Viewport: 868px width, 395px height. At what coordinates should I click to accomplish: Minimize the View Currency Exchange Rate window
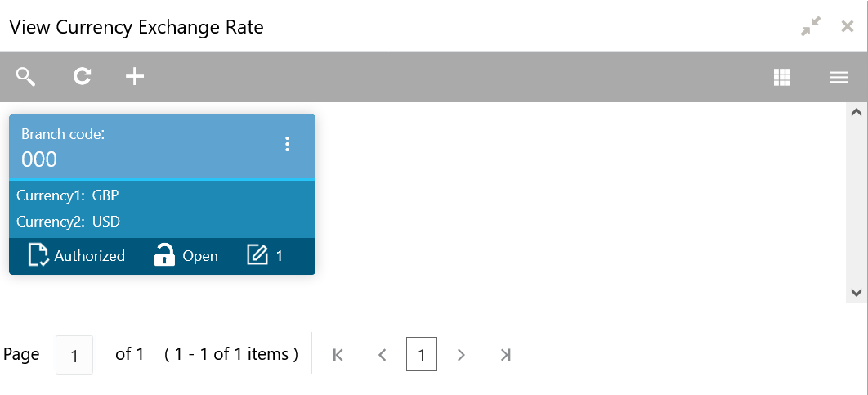click(810, 27)
